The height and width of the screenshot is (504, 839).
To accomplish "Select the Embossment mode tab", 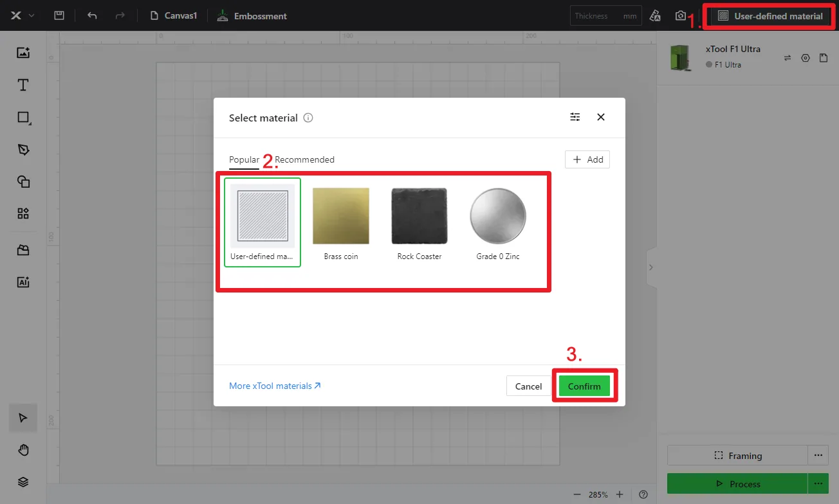I will (252, 15).
